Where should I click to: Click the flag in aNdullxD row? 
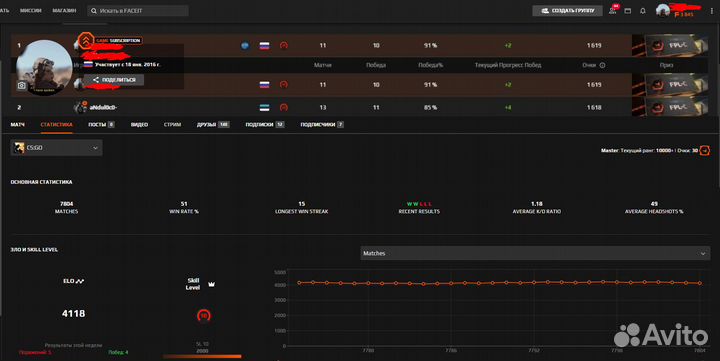[264, 107]
